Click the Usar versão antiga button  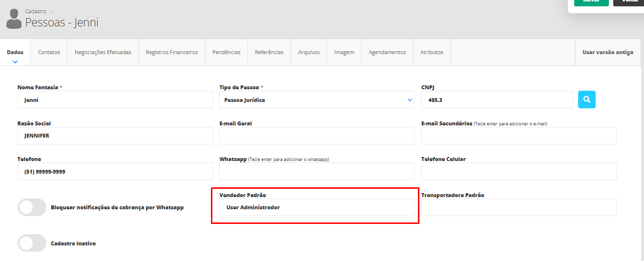[607, 52]
